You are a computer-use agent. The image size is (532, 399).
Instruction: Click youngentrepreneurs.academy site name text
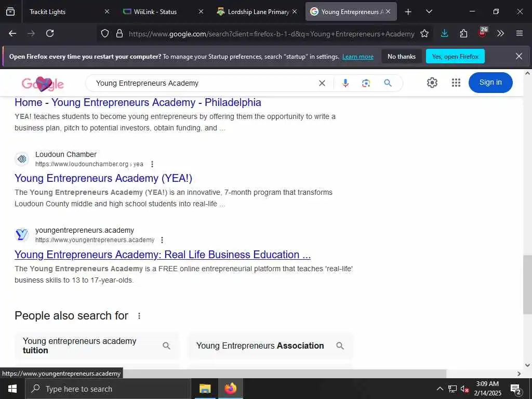pos(85,230)
